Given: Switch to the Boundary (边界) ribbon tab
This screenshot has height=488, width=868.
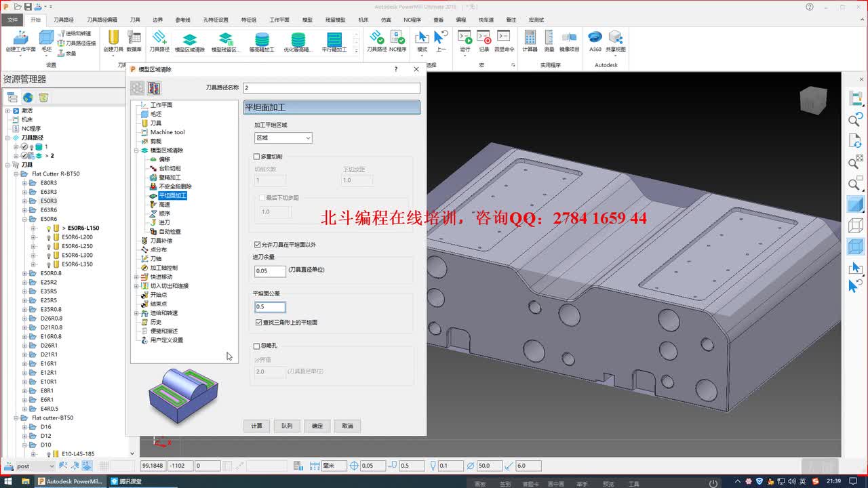Looking at the screenshot, I should pyautogui.click(x=157, y=20).
